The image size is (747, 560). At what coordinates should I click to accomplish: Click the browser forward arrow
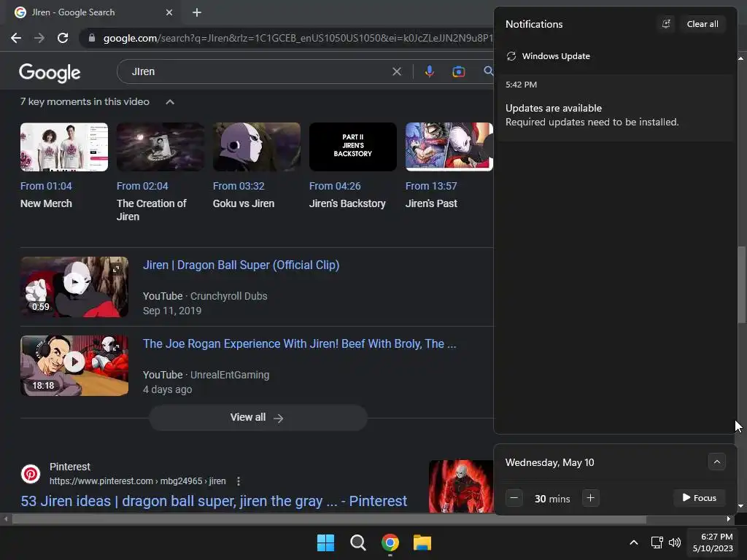click(x=39, y=38)
